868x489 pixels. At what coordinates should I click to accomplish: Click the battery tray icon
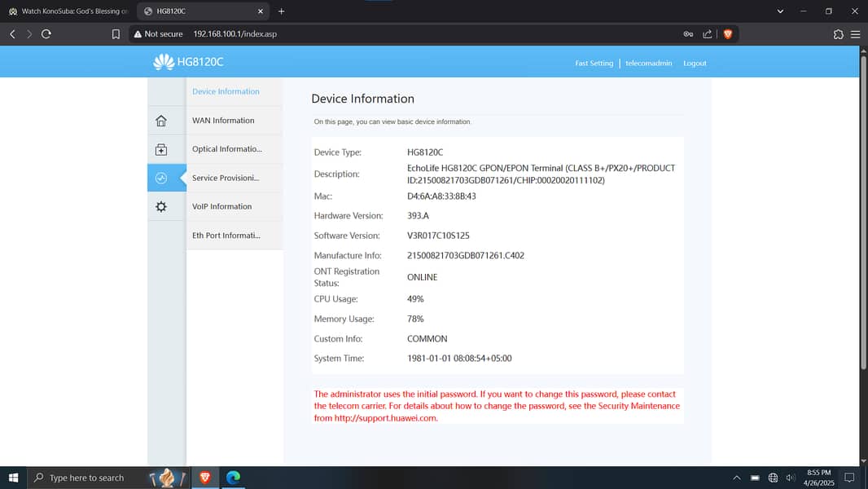click(755, 478)
